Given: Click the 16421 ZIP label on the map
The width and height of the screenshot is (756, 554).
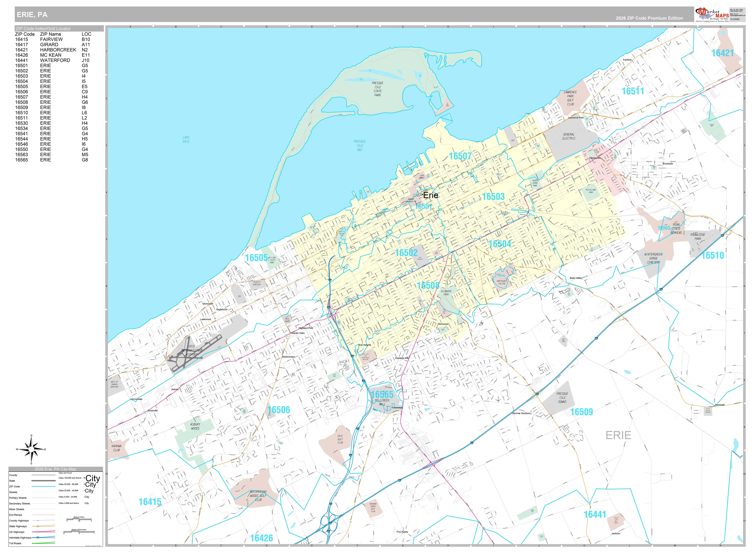Looking at the screenshot, I should pos(722,53).
